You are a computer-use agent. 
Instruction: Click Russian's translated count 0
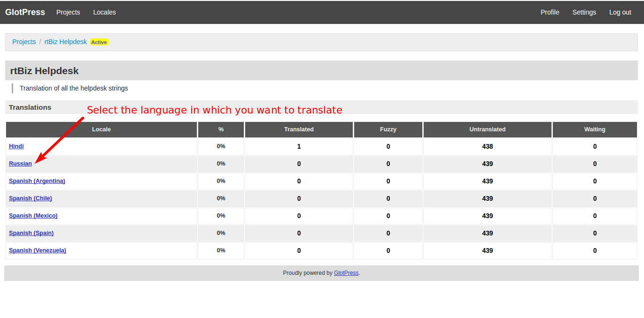point(299,164)
